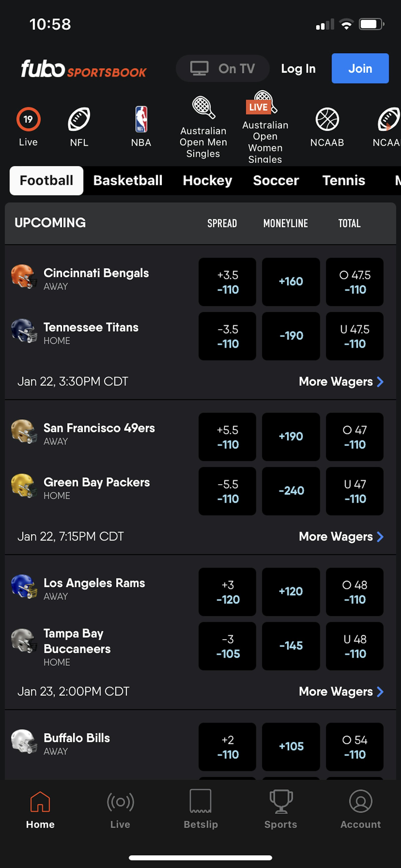This screenshot has height=868, width=401.
Task: Switch to the Basketball tab
Action: (x=128, y=181)
